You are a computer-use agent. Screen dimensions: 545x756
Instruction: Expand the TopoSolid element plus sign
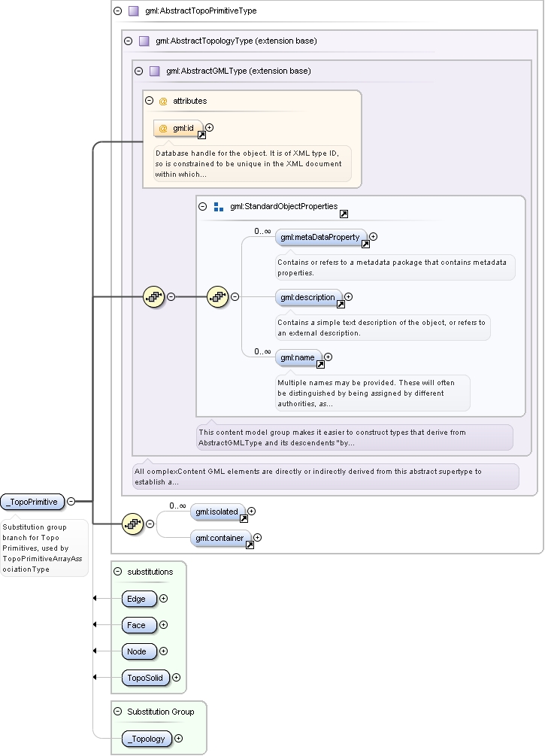(x=177, y=678)
